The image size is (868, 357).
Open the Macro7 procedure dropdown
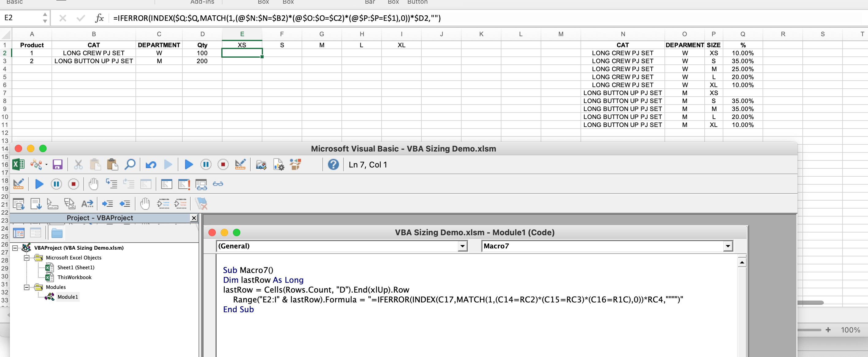pyautogui.click(x=728, y=246)
